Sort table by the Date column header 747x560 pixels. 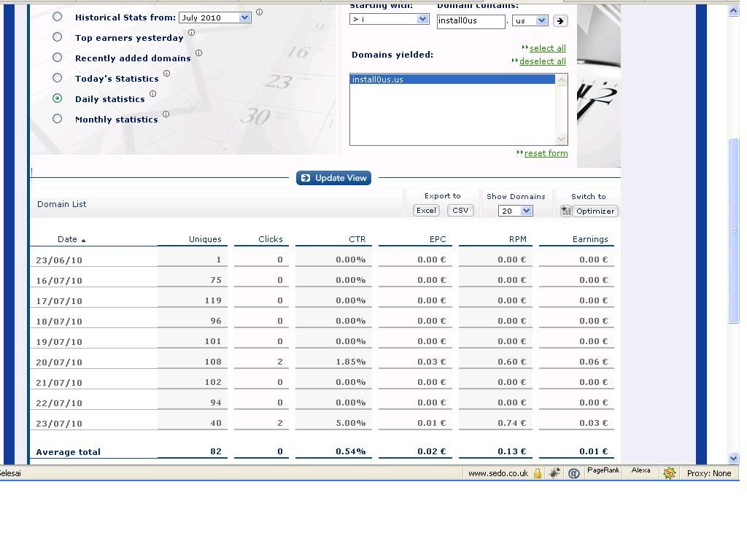coord(67,239)
